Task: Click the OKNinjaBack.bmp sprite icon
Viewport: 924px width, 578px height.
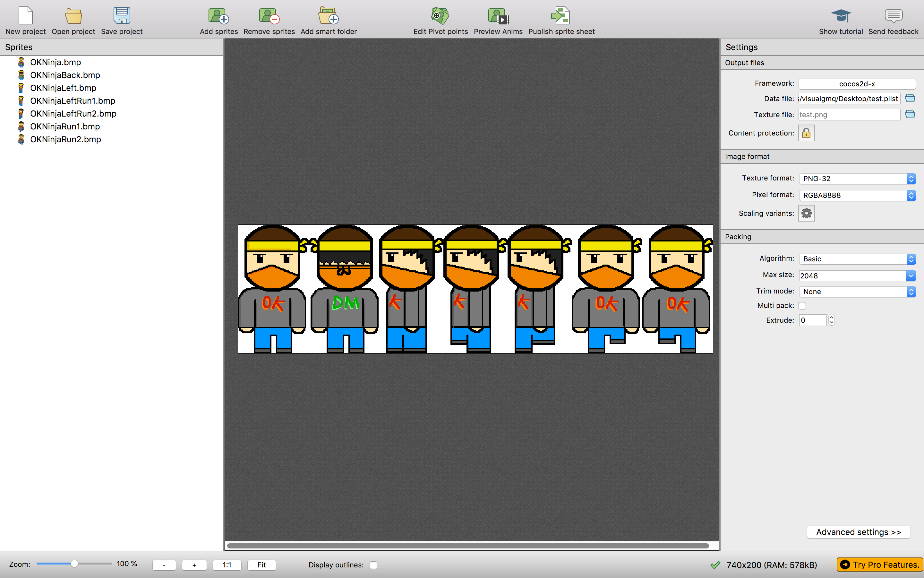Action: 21,75
